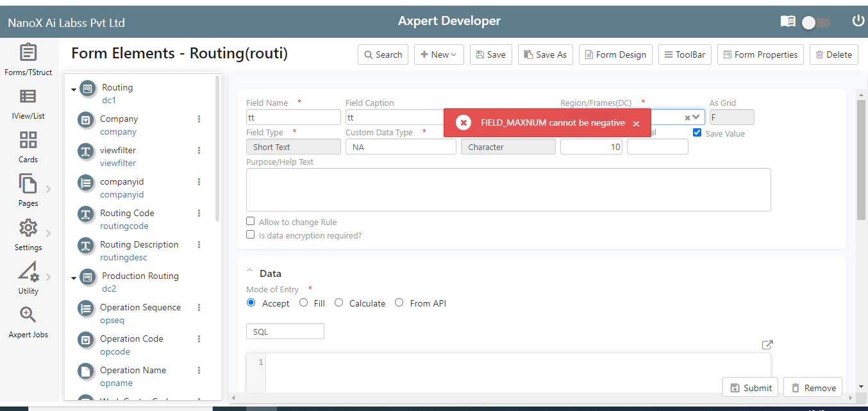Viewport: 868px width, 411px height.
Task: Open Form Properties
Action: tap(760, 55)
